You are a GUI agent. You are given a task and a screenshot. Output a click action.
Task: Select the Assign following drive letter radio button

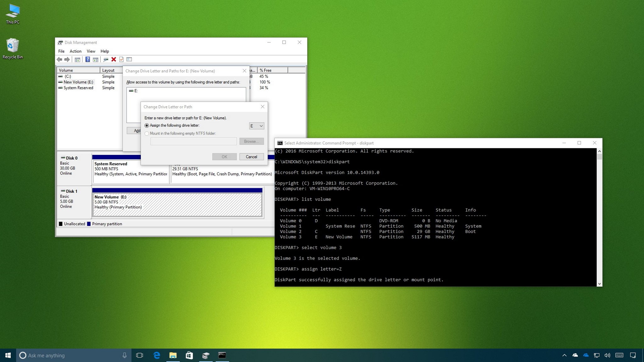pyautogui.click(x=147, y=125)
